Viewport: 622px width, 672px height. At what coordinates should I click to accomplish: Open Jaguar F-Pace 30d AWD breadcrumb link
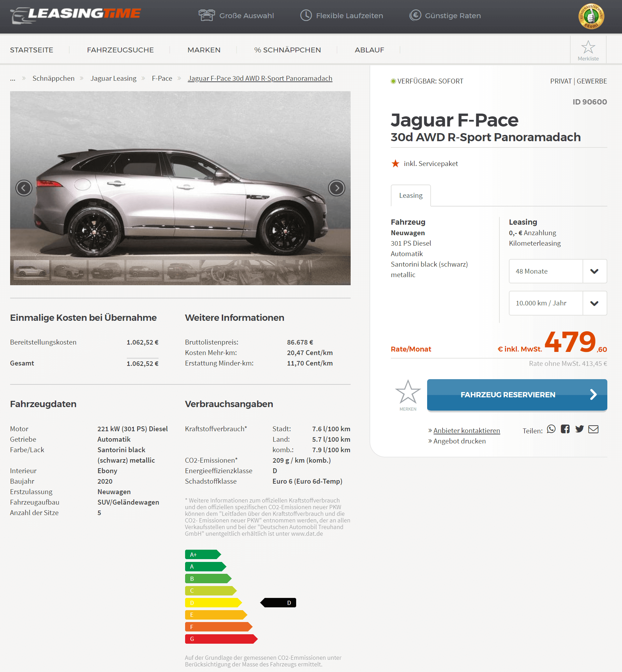click(x=260, y=78)
